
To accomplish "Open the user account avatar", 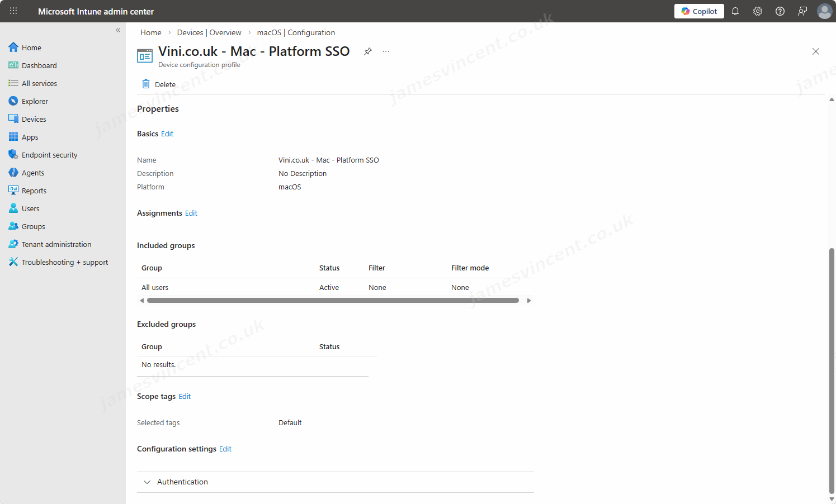I will 824,11.
